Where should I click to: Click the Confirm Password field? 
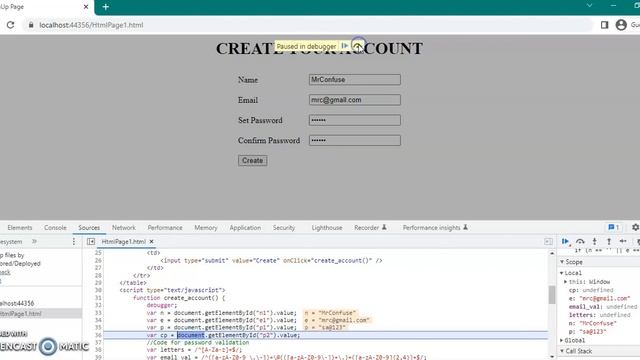(355, 140)
